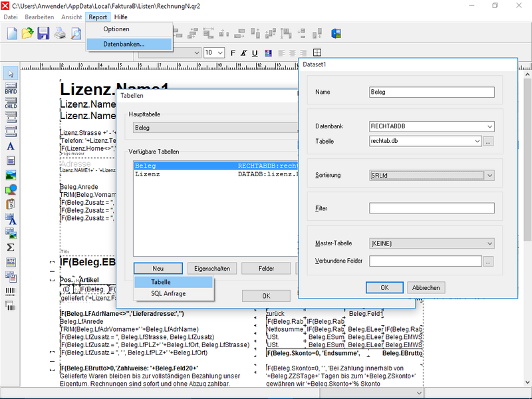This screenshot has height=399, width=532.
Task: Open the Bearbeiten menu
Action: (x=39, y=17)
